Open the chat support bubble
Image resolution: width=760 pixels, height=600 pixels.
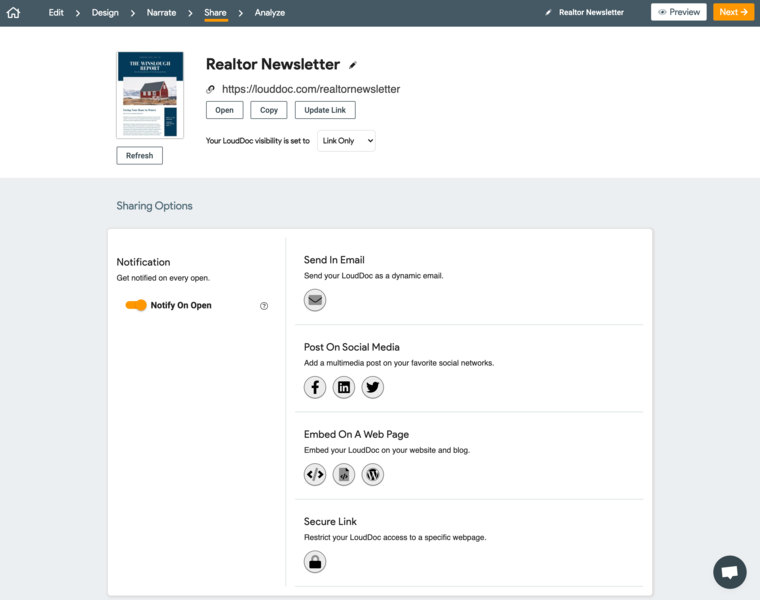(730, 572)
